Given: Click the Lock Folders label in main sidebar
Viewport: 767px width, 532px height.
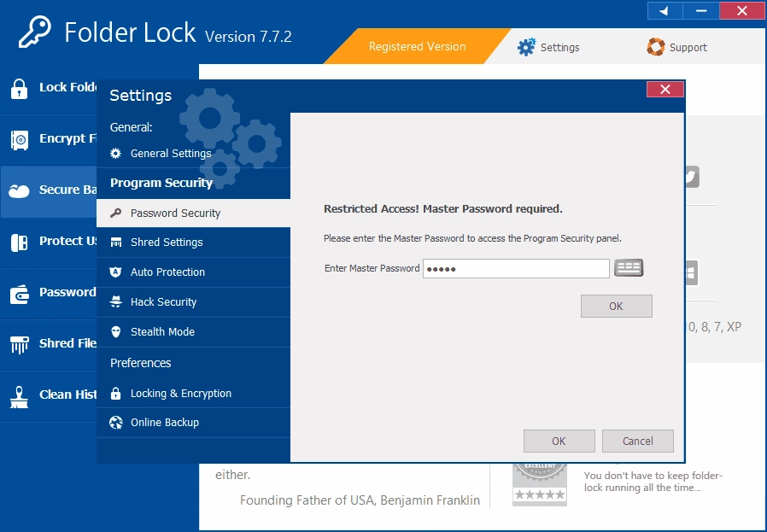Looking at the screenshot, I should coord(68,87).
